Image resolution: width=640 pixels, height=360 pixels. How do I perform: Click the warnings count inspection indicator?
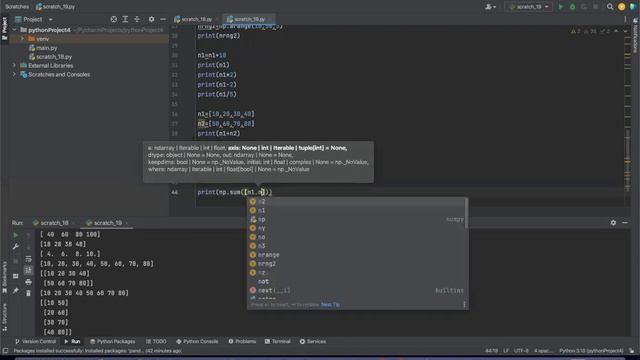point(576,31)
